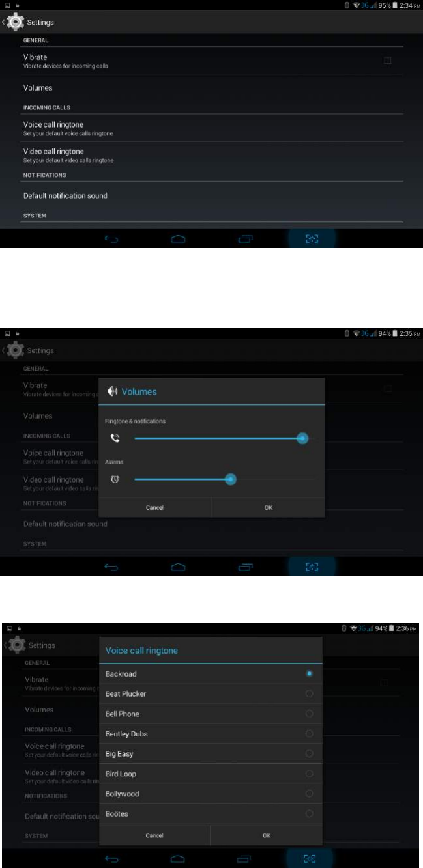Tap the speaker icon in the Volumes dialog title
Viewport: 423px width, 868px height.
tap(113, 392)
